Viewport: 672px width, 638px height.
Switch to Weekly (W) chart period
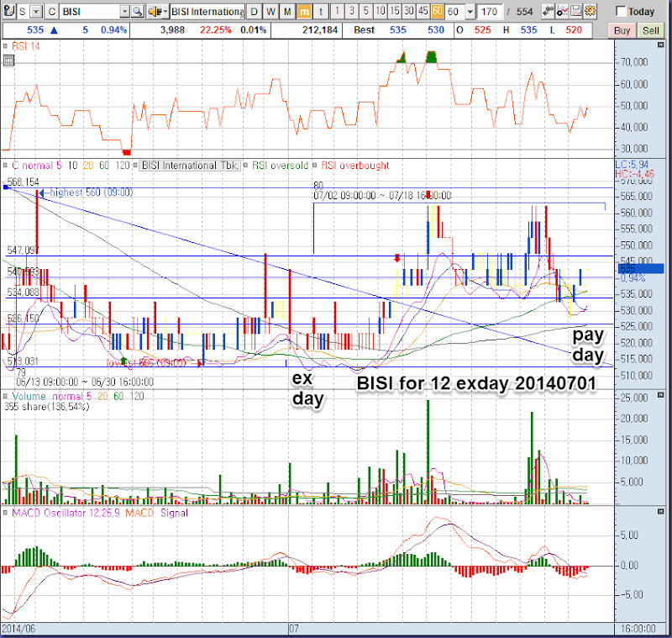tap(270, 12)
